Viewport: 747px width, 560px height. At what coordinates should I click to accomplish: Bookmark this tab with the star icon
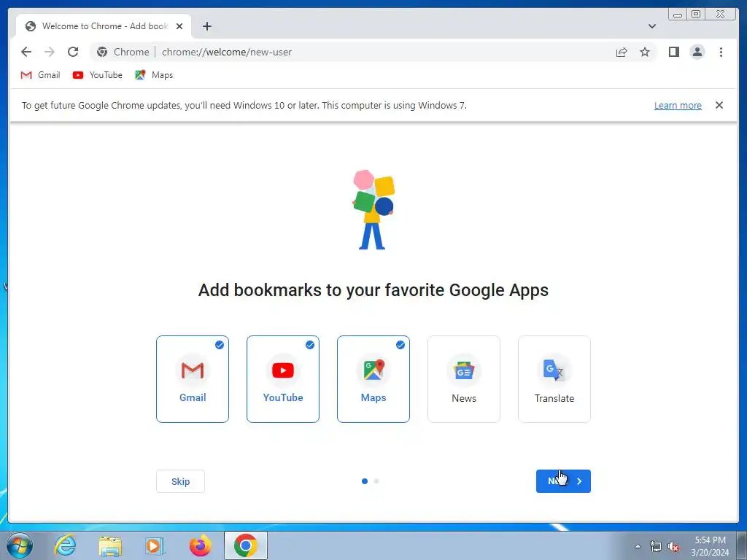(x=645, y=52)
